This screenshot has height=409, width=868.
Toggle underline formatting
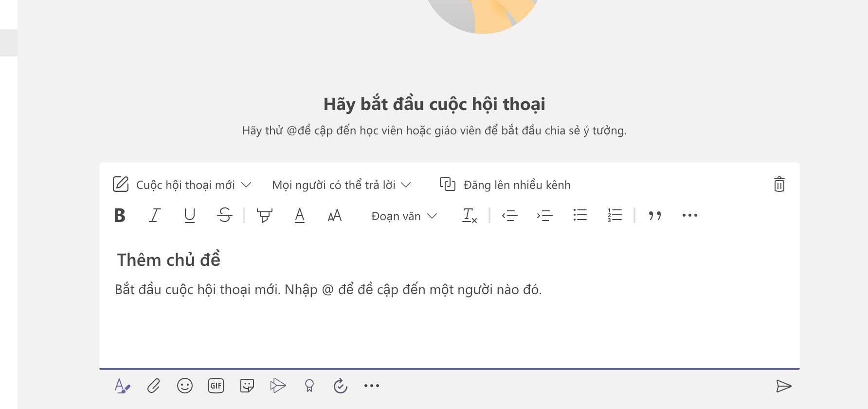[190, 215]
